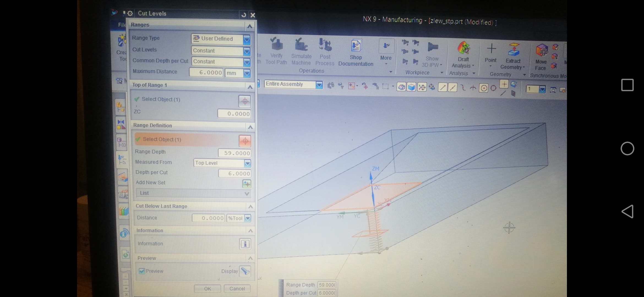Open Draft Analysis tool
This screenshot has height=297, width=644.
tap(463, 54)
